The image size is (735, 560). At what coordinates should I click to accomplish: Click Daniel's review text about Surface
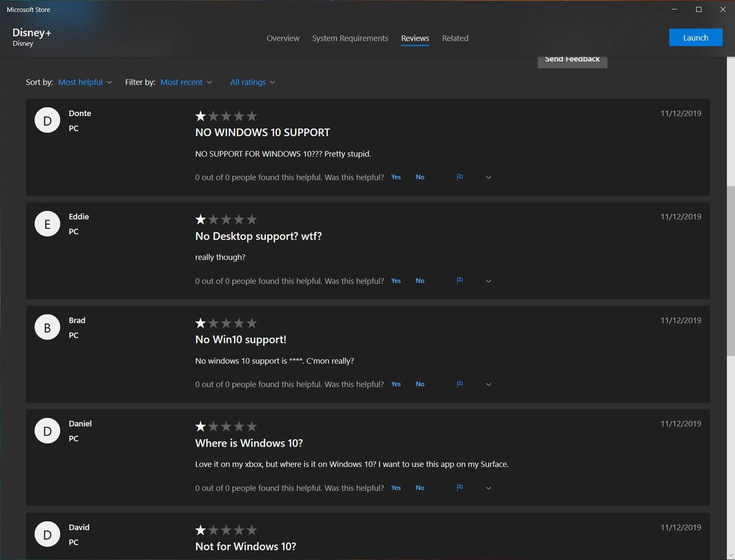[352, 464]
